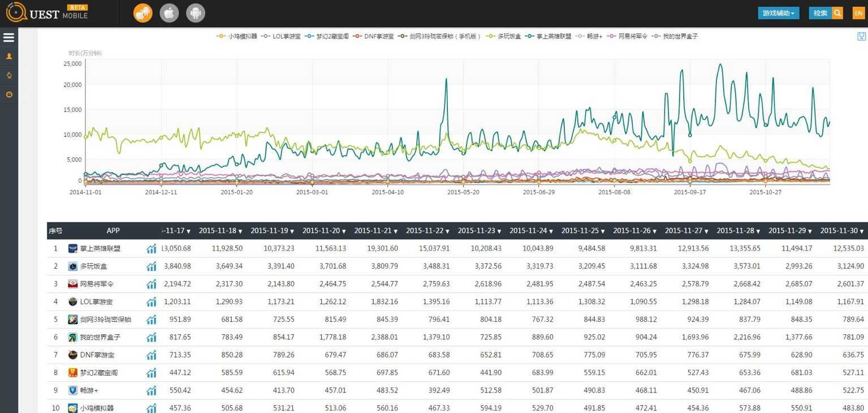Sort by the 2015-11-21 column arrow

click(x=396, y=231)
